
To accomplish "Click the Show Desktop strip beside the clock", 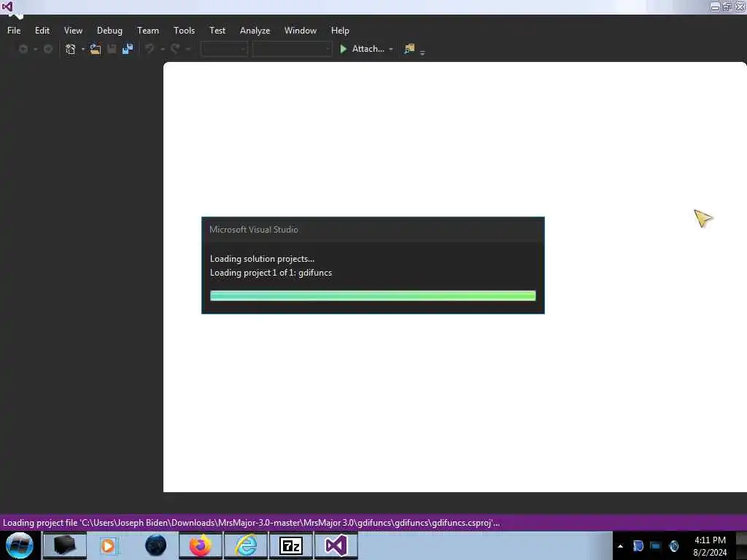I will (x=741, y=545).
